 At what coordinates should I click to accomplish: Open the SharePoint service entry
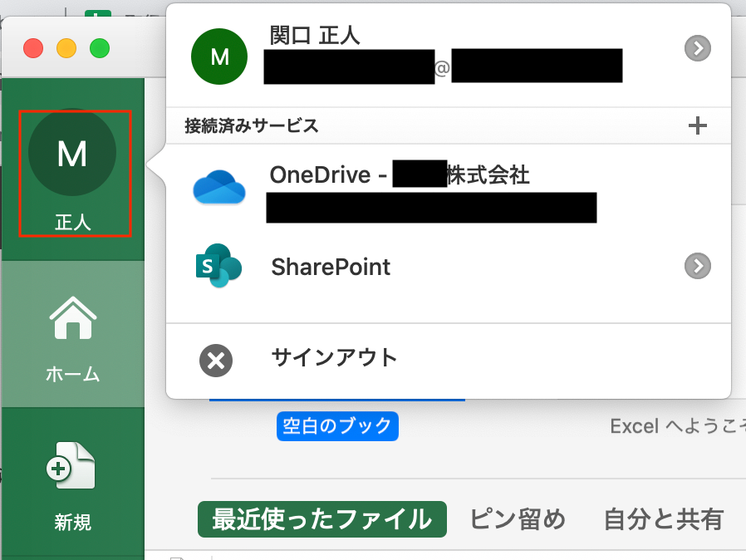(x=448, y=266)
